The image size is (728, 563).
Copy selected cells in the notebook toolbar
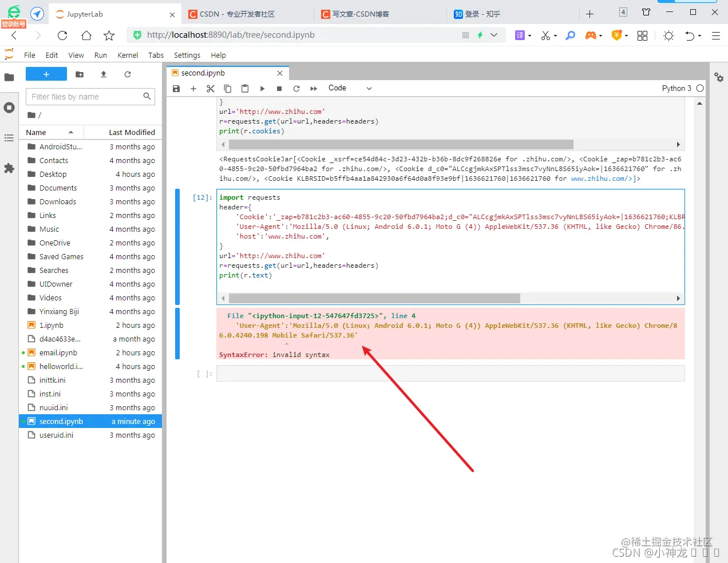click(228, 89)
